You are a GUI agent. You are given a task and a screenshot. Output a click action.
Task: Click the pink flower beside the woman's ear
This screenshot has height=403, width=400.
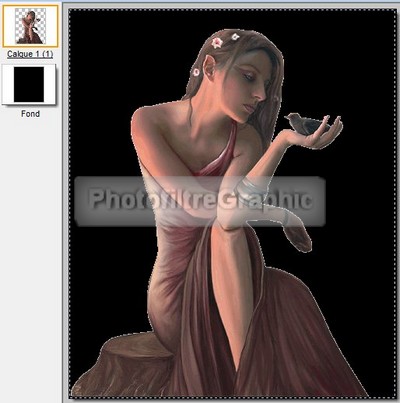[196, 72]
